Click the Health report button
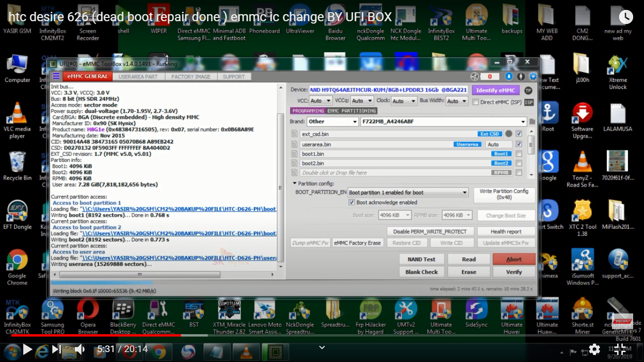This screenshot has height=362, width=644. coord(506,231)
